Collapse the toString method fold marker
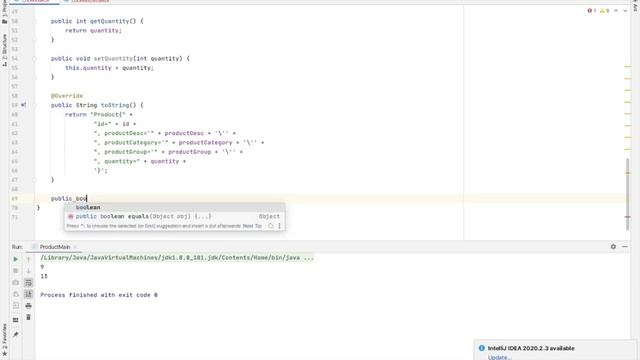Screen dimensions: 640x360 [x=35, y=105]
